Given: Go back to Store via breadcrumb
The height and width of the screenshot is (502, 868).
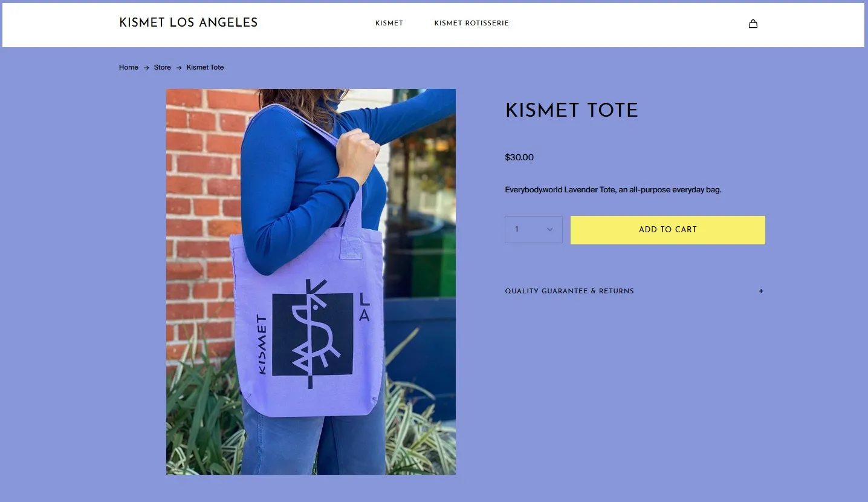Looking at the screenshot, I should [162, 67].
